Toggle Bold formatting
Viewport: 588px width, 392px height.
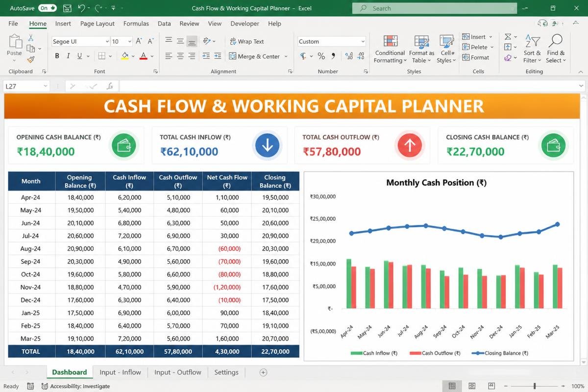pos(57,56)
